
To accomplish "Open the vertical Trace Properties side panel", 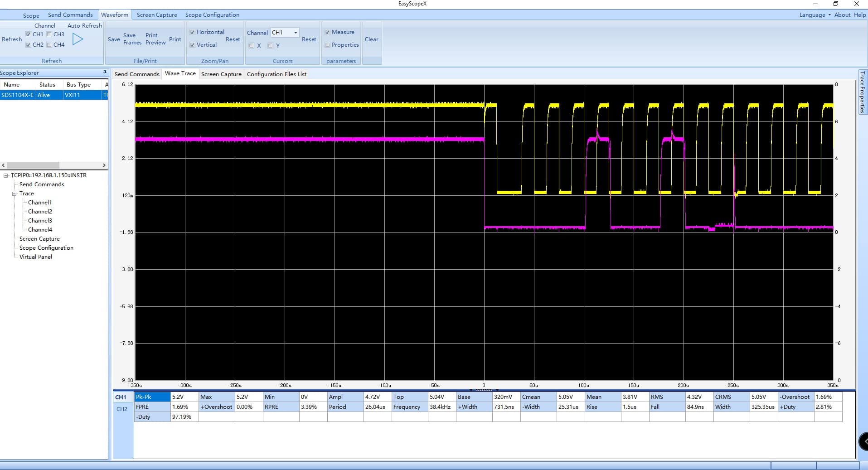I will coord(862,92).
